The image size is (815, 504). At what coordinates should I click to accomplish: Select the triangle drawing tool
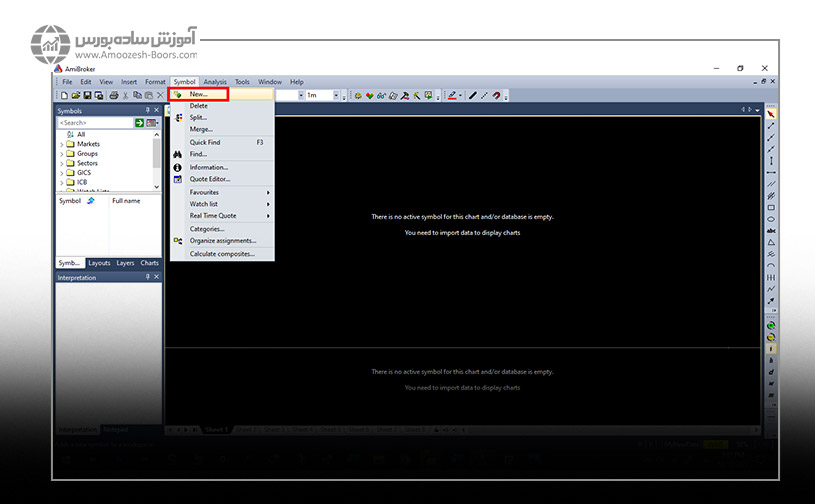coord(771,242)
